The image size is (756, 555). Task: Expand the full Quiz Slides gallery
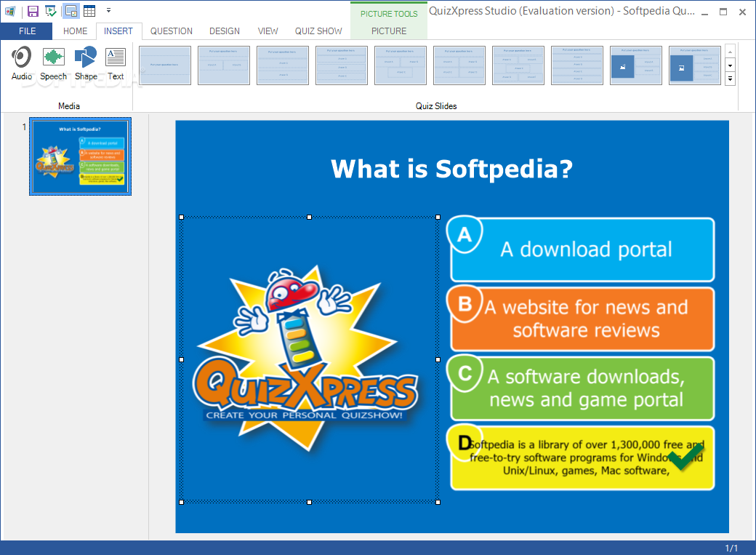point(730,79)
